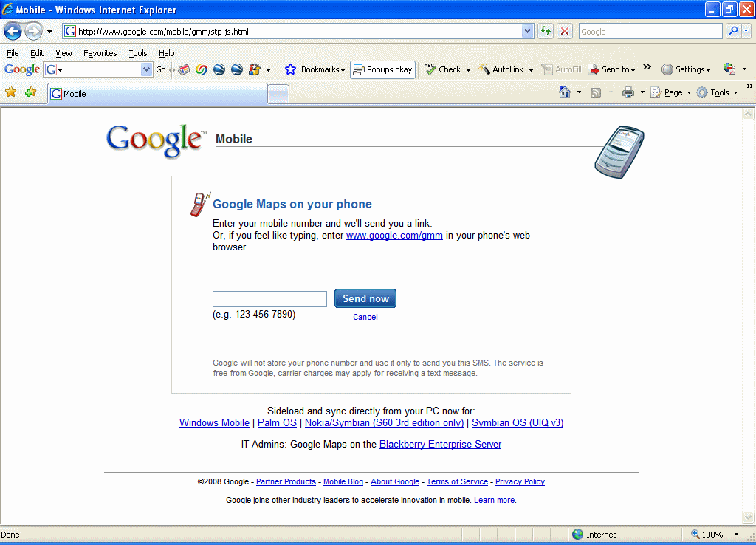Click the Go button on Google Toolbar
This screenshot has width=756, height=545.
coord(161,69)
